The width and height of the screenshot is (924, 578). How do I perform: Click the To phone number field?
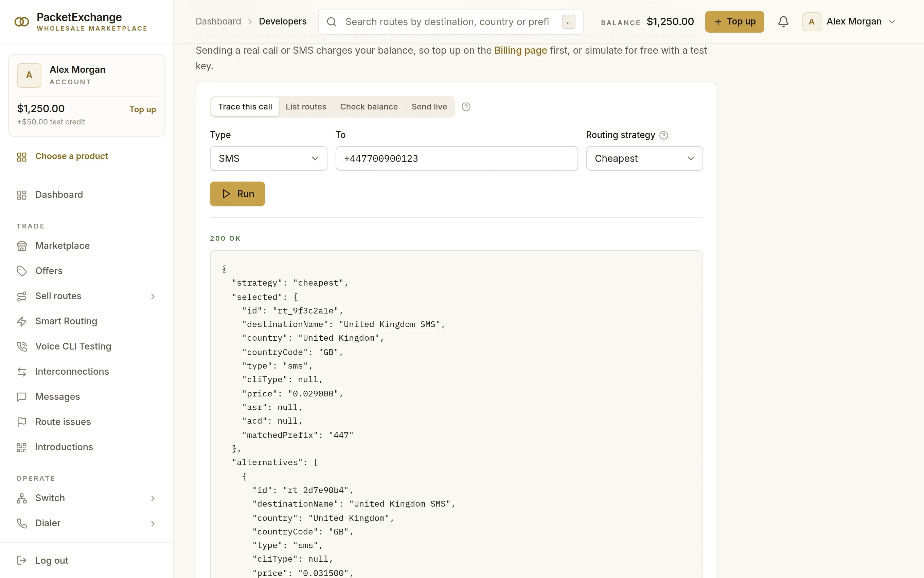pos(457,158)
